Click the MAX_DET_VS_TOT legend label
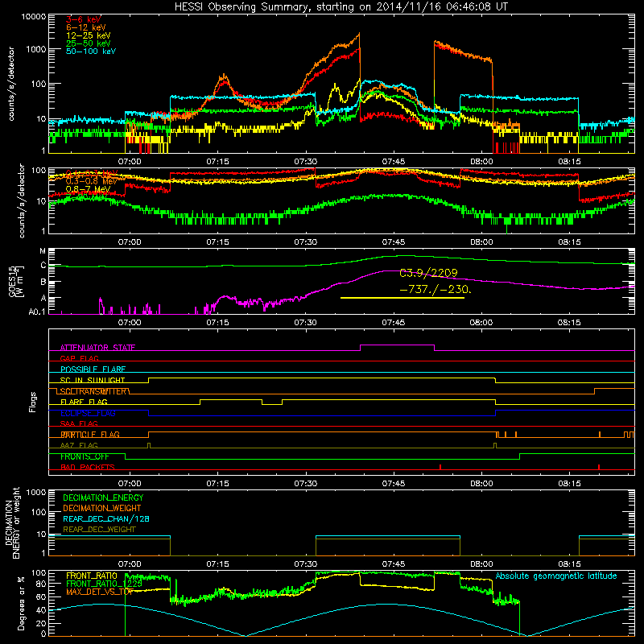The width and height of the screenshot is (644, 644). (x=100, y=592)
